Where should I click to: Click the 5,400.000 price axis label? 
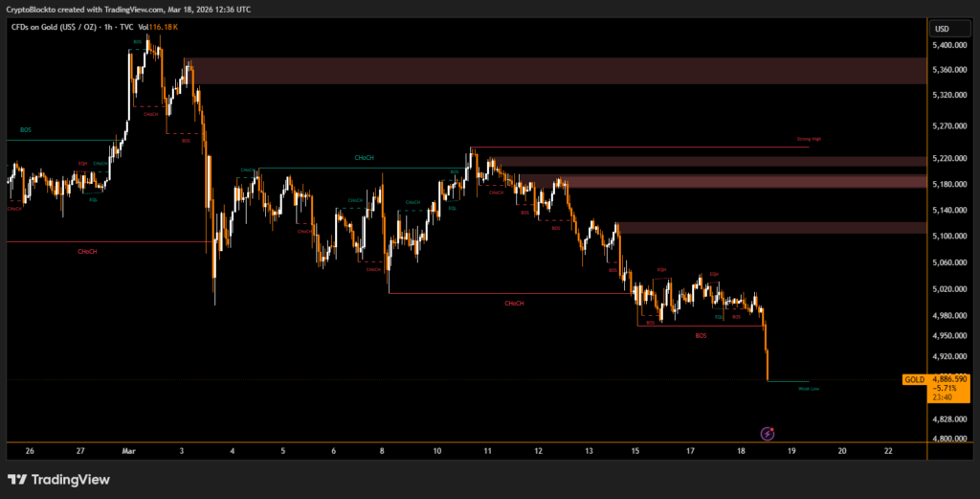click(x=950, y=46)
